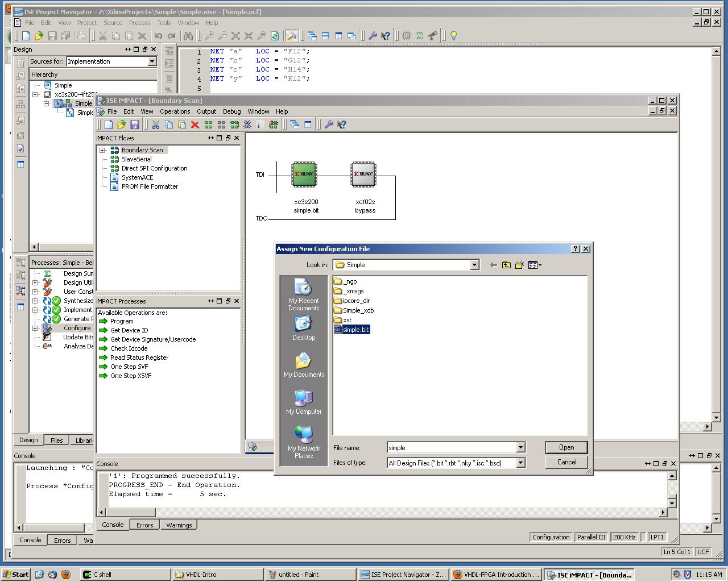Click the dialog help question button

[x=575, y=249]
